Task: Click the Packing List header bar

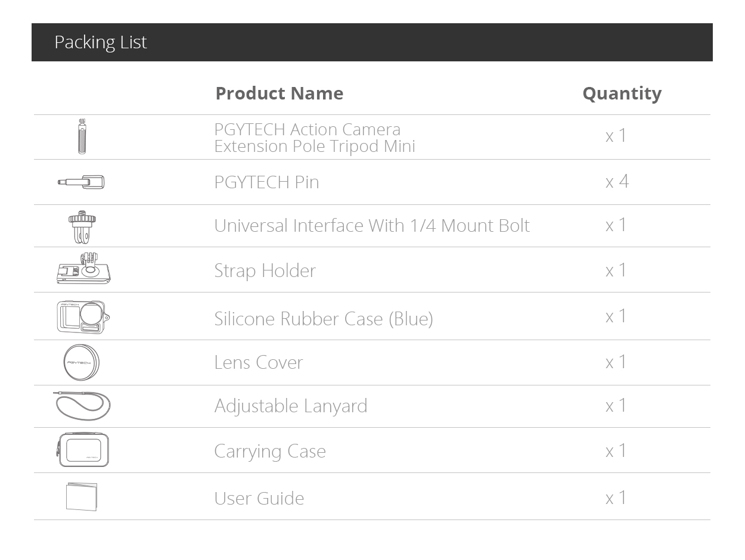Action: (372, 42)
